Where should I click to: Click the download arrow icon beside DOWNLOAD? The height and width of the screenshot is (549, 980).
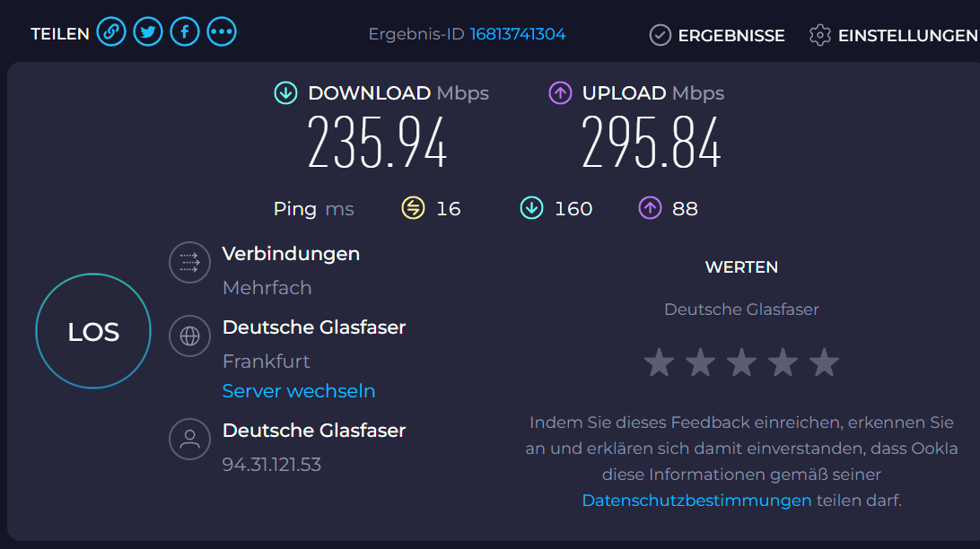(285, 93)
